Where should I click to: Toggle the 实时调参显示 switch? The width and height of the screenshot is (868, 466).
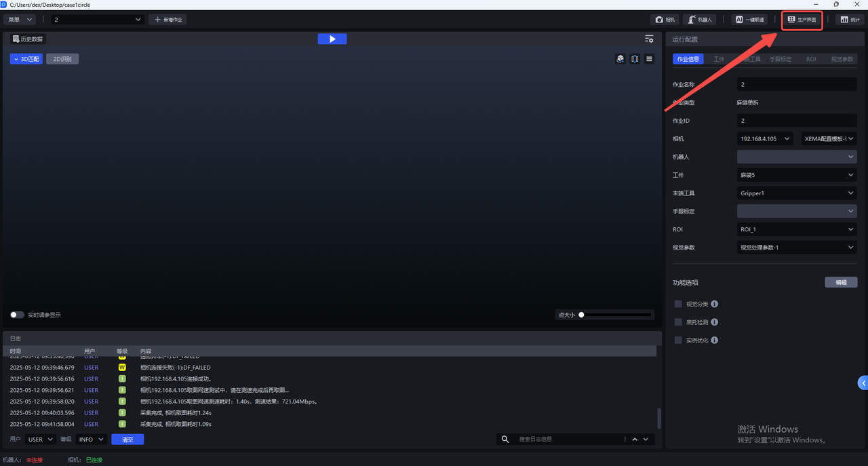click(17, 315)
